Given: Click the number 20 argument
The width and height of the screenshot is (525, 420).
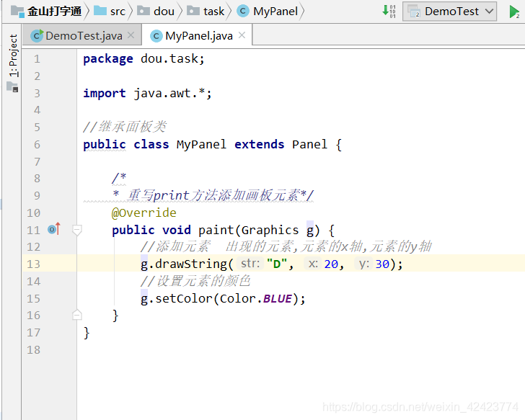Looking at the screenshot, I should pos(331,264).
